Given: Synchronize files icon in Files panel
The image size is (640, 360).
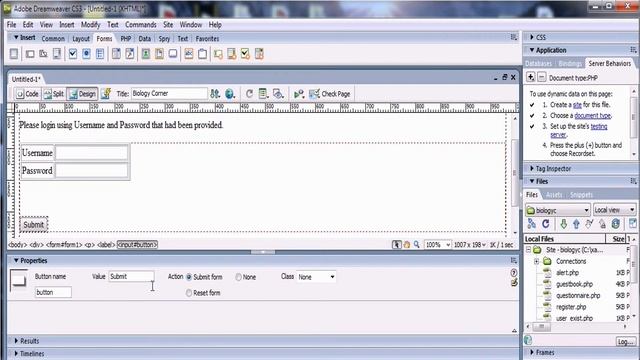Looking at the screenshot, I should click(616, 224).
